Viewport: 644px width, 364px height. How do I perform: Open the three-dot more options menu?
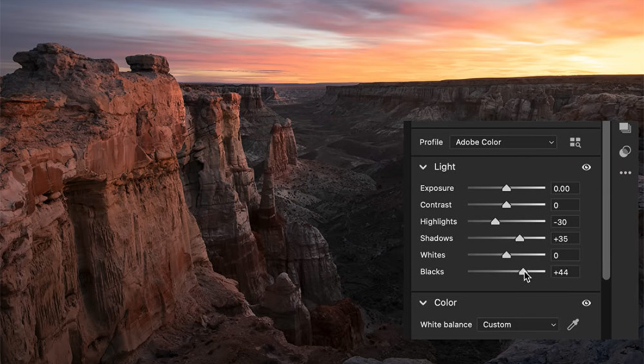click(x=625, y=173)
